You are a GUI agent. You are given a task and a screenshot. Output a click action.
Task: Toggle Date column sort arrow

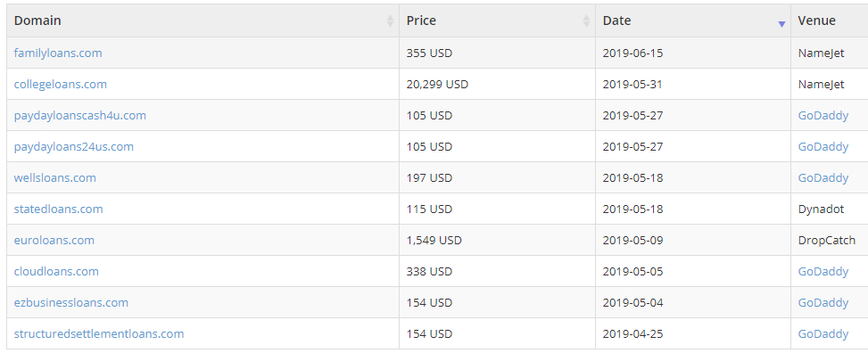tap(781, 24)
